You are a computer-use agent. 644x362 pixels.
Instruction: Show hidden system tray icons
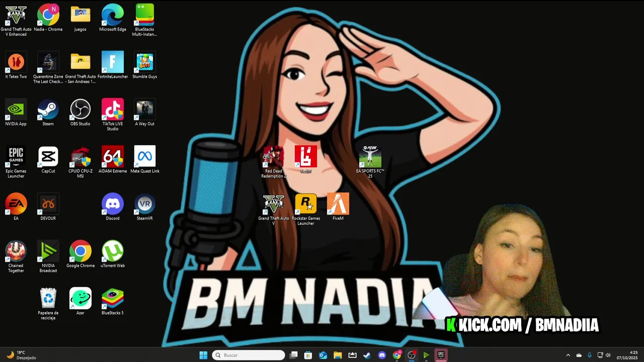click(568, 355)
